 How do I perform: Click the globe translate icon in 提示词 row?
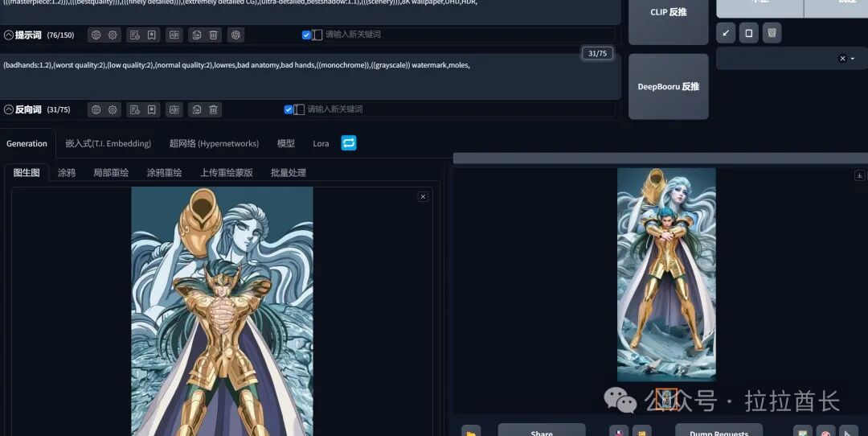pyautogui.click(x=96, y=35)
